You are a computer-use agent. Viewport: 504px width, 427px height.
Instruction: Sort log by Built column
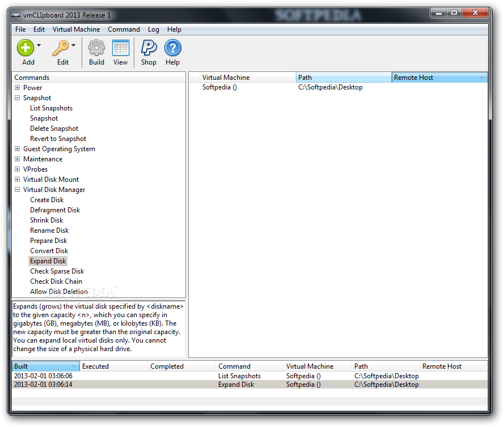coord(45,366)
